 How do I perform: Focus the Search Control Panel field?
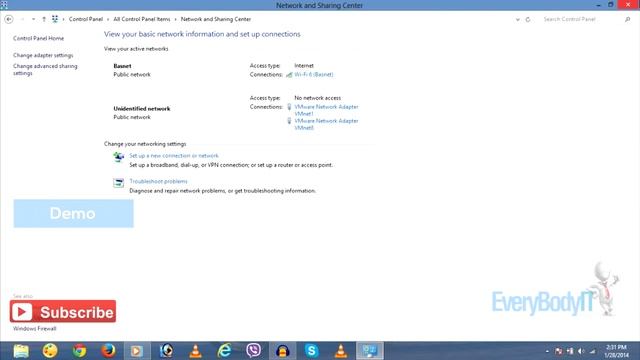point(582,19)
